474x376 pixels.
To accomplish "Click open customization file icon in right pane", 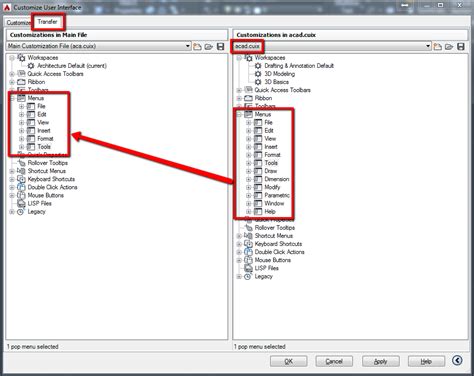I will [x=449, y=46].
